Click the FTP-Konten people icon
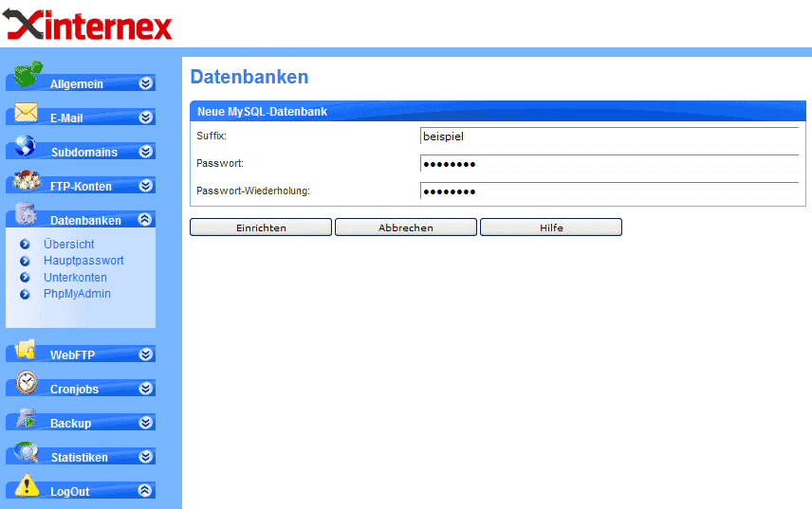The height and width of the screenshot is (509, 812). click(x=26, y=181)
